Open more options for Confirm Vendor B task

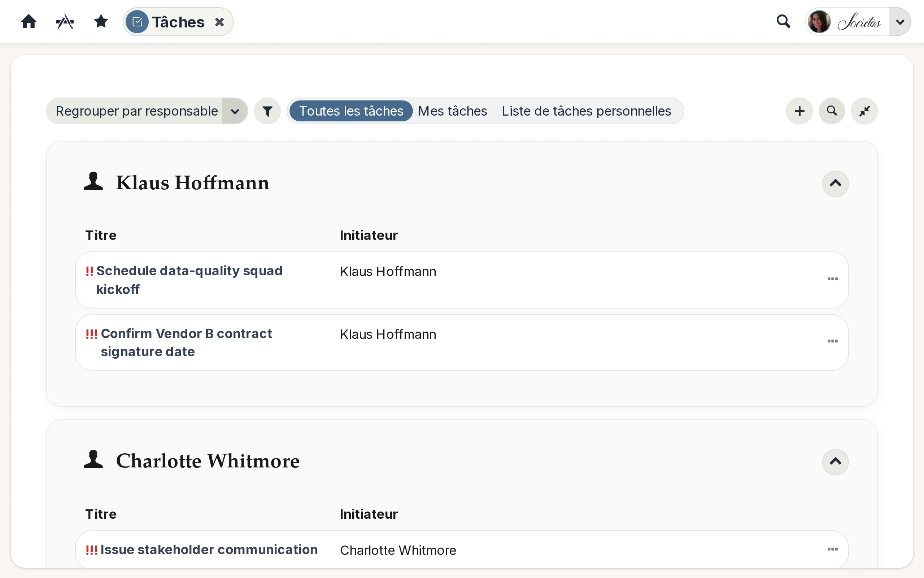(832, 341)
